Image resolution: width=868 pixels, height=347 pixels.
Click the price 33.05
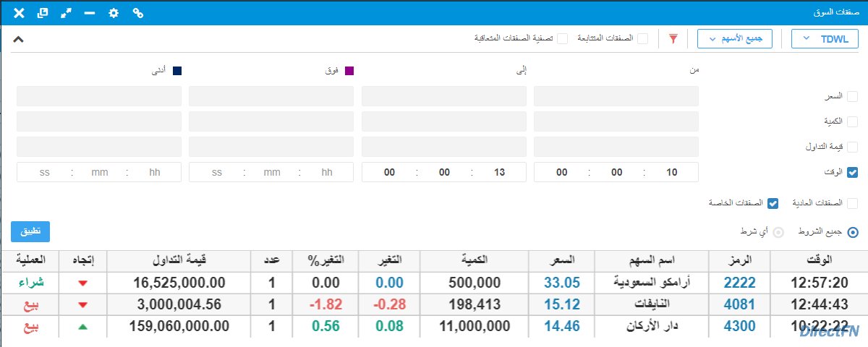(x=562, y=283)
